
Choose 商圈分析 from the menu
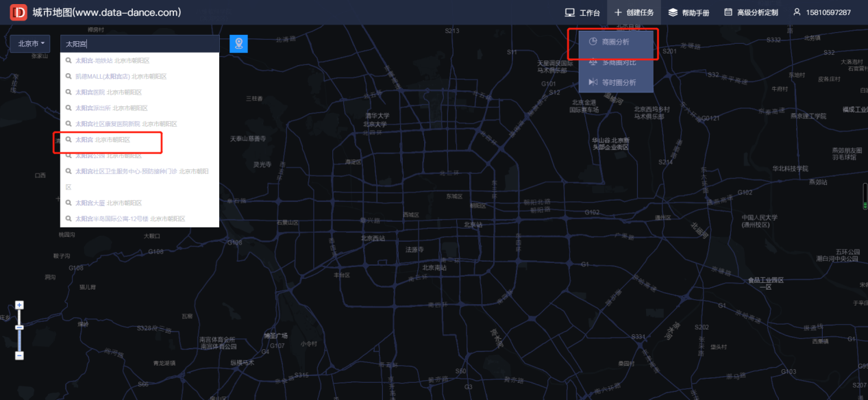coord(616,42)
